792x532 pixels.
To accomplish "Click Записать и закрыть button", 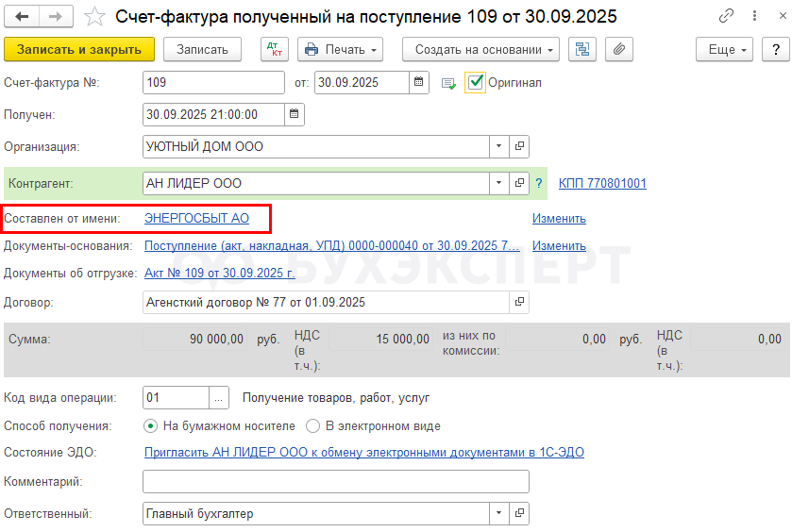I will tap(79, 49).
